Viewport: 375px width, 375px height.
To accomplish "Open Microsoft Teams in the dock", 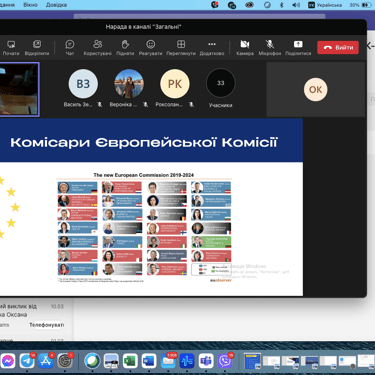I will point(206,361).
